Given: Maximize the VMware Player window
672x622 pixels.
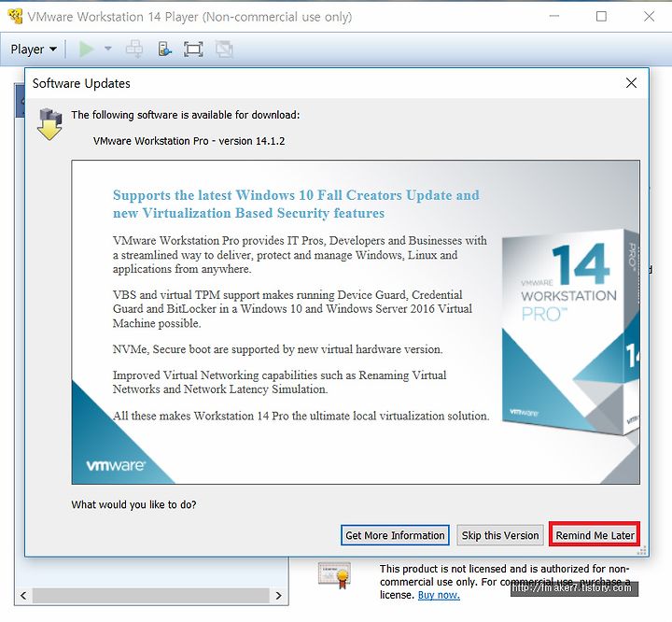Looking at the screenshot, I should 601,16.
